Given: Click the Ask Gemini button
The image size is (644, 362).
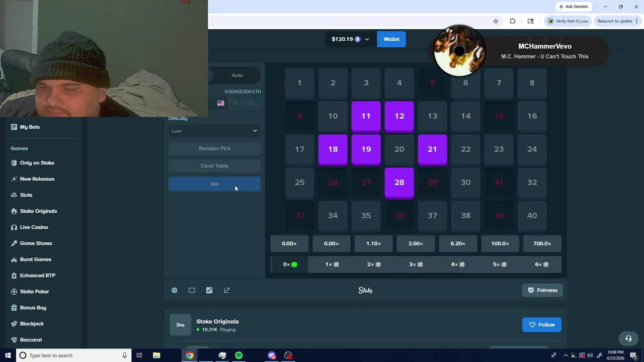Looking at the screenshot, I should [573, 7].
